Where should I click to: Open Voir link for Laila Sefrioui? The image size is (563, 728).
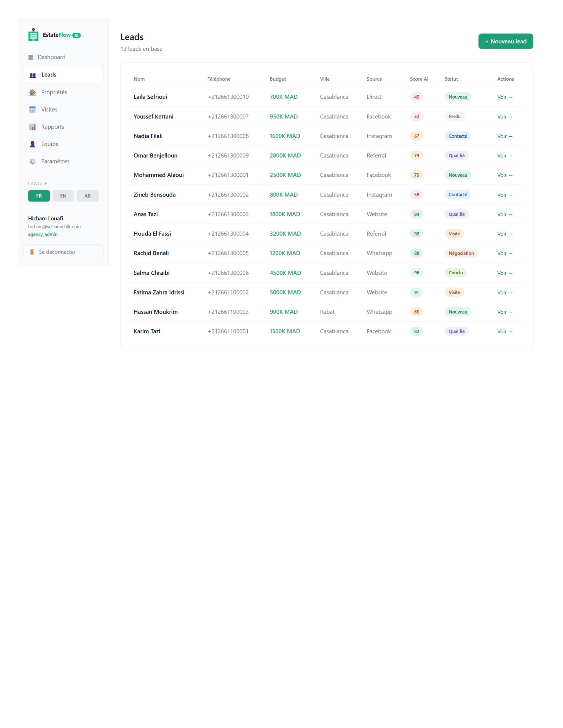point(505,97)
